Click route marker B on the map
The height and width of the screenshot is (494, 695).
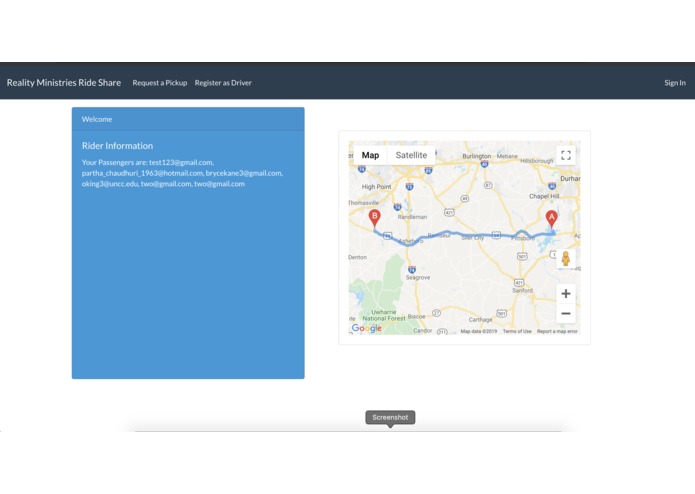click(375, 219)
